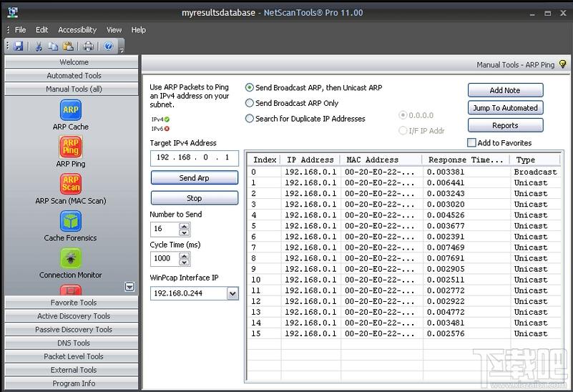The width and height of the screenshot is (573, 392).
Task: Sort by the Type column header
Action: [534, 160]
